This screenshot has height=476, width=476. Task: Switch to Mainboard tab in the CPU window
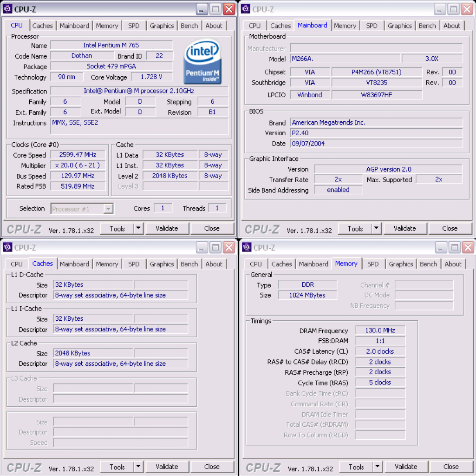pyautogui.click(x=74, y=26)
